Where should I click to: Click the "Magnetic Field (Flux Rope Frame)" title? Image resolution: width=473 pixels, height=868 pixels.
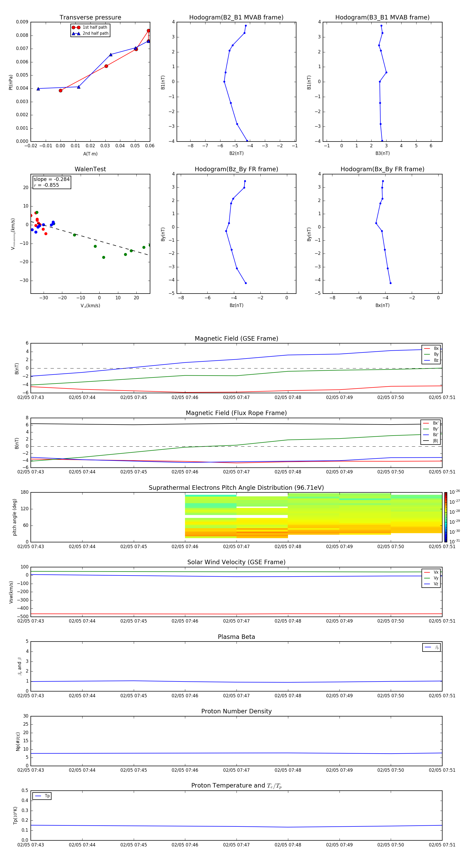coord(236,413)
